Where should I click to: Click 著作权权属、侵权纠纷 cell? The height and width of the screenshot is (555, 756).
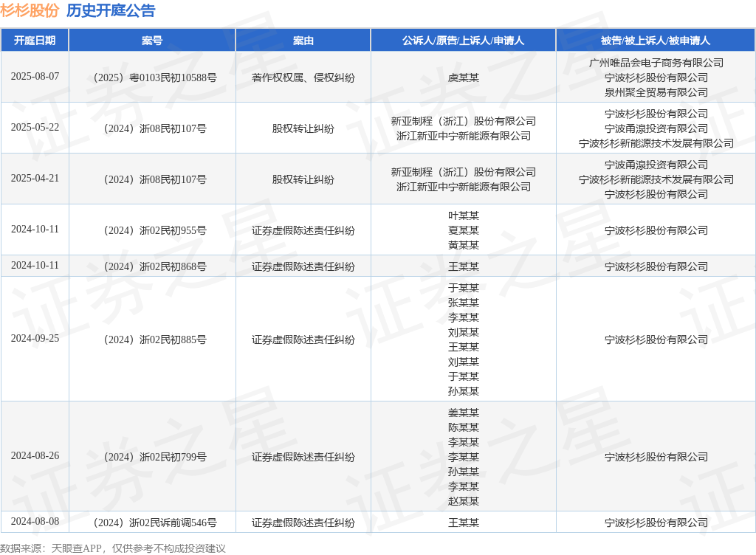coord(303,77)
